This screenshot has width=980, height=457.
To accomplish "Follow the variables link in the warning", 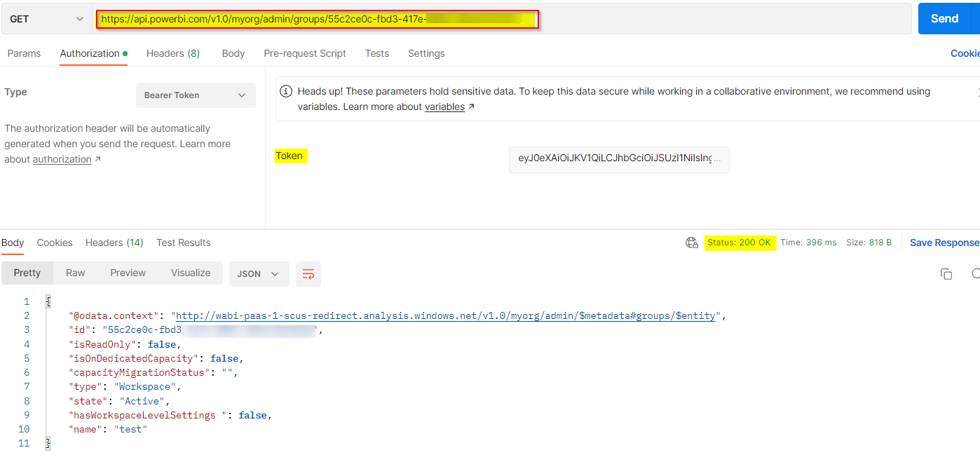I will (444, 107).
